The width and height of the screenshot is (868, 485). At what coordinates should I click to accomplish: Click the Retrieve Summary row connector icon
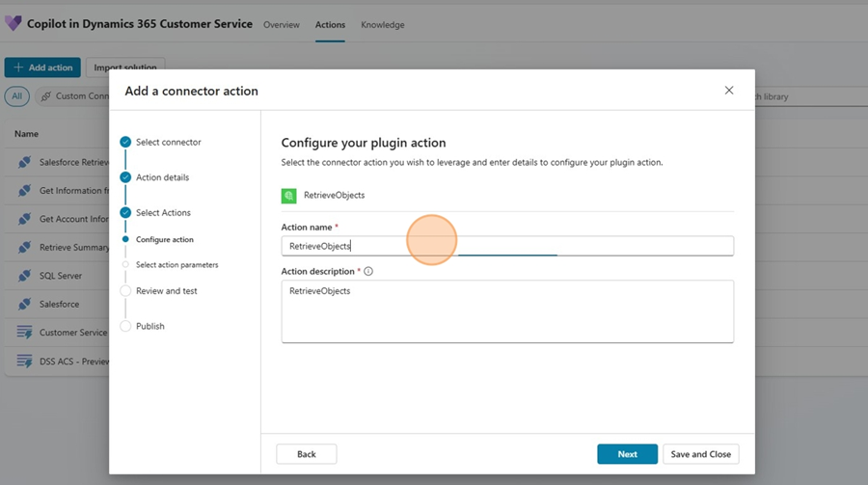[x=24, y=247]
